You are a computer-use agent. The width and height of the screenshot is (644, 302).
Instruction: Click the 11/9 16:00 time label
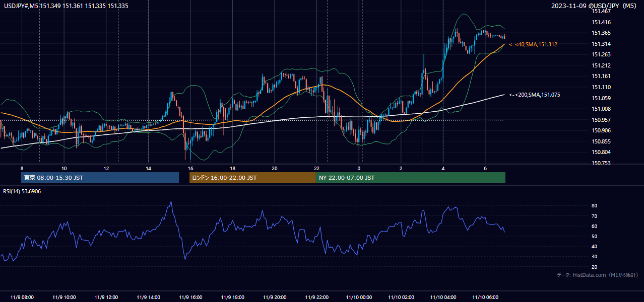point(190,297)
